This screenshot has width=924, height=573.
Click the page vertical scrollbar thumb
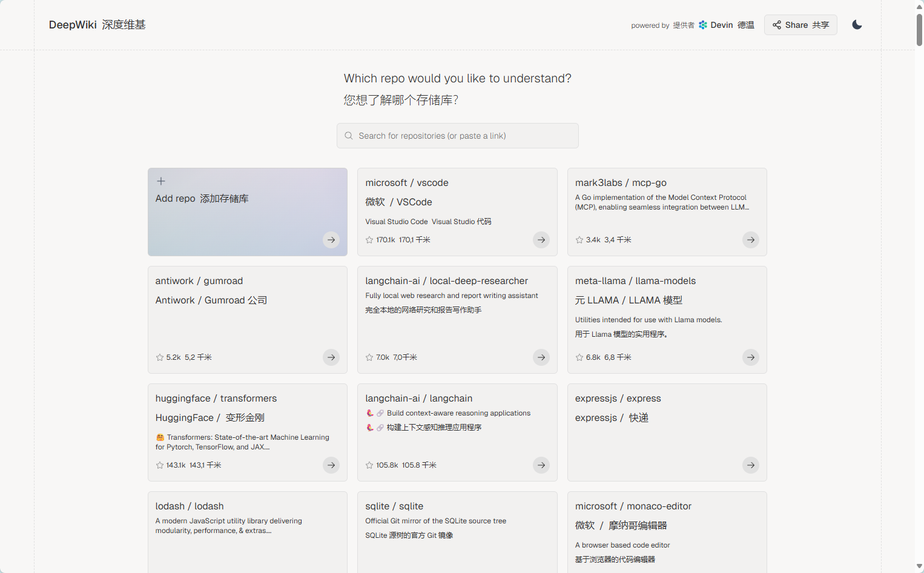(x=919, y=29)
